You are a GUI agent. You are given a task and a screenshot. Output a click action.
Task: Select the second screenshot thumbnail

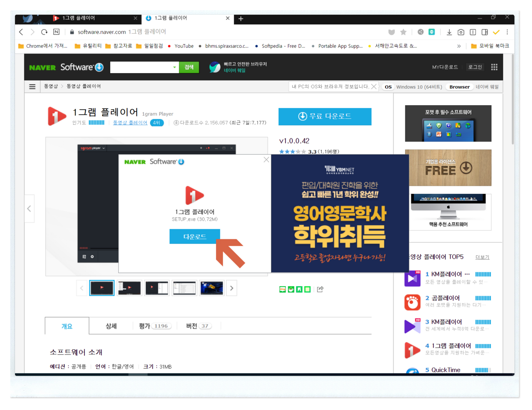tap(129, 288)
